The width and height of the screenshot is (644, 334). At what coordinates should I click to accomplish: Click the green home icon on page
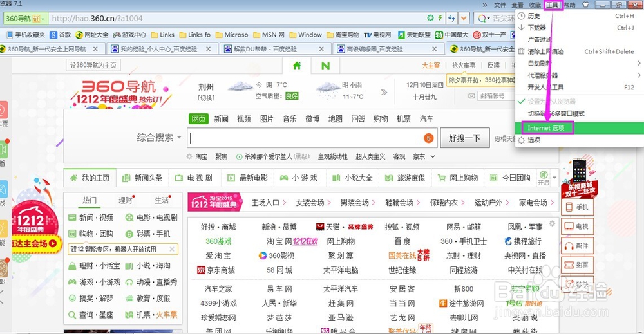[x=296, y=66]
